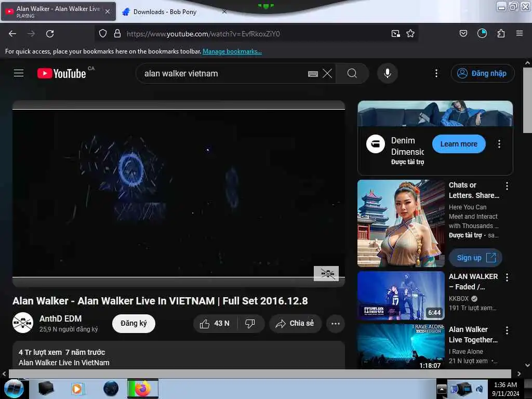The height and width of the screenshot is (399, 532).
Task: Open options for the Denim Dimension ad
Action: (499, 144)
